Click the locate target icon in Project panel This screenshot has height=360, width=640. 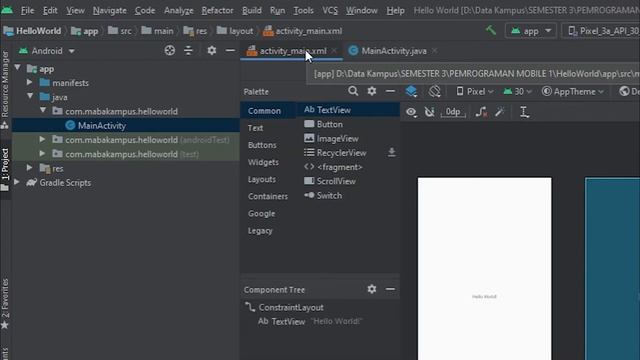pos(170,51)
